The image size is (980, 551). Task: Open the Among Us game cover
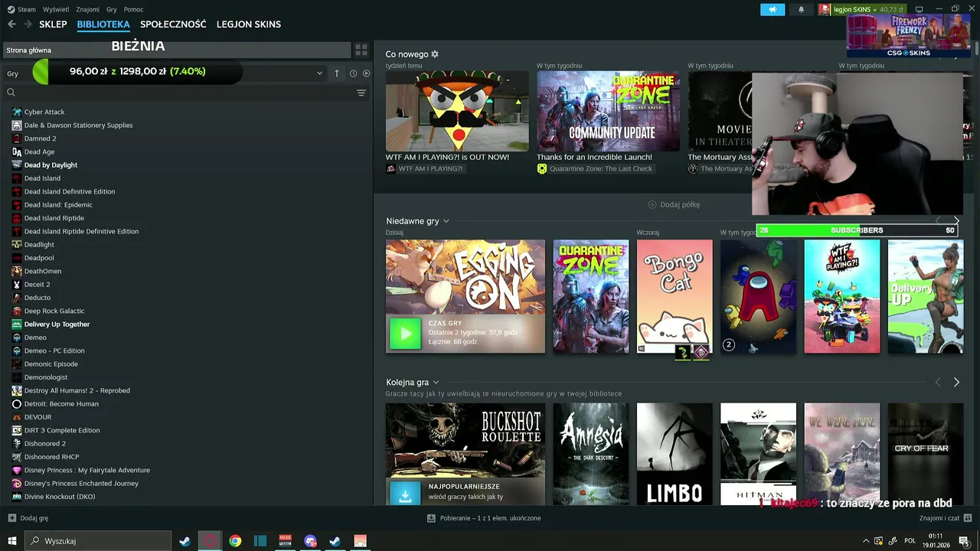(x=758, y=296)
